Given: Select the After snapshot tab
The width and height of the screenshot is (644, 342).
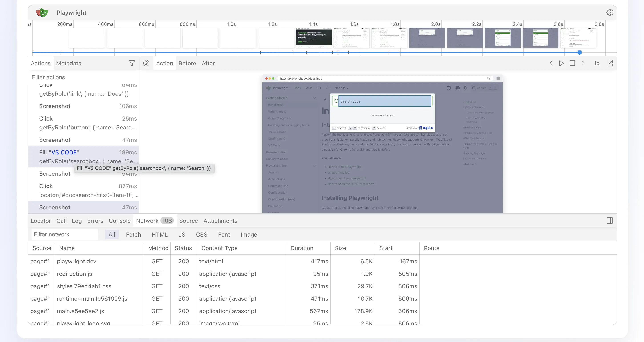Looking at the screenshot, I should pyautogui.click(x=208, y=64).
